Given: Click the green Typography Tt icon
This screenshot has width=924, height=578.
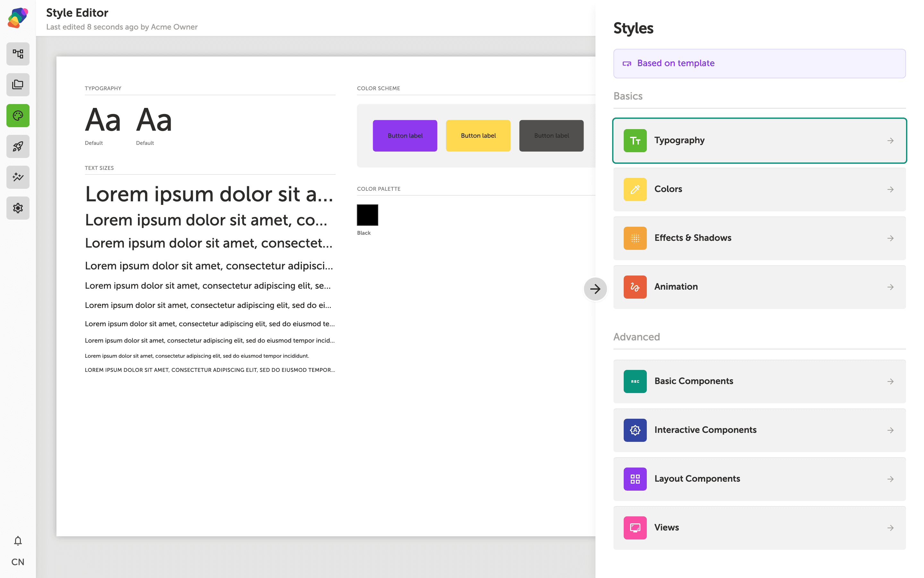Looking at the screenshot, I should (635, 141).
